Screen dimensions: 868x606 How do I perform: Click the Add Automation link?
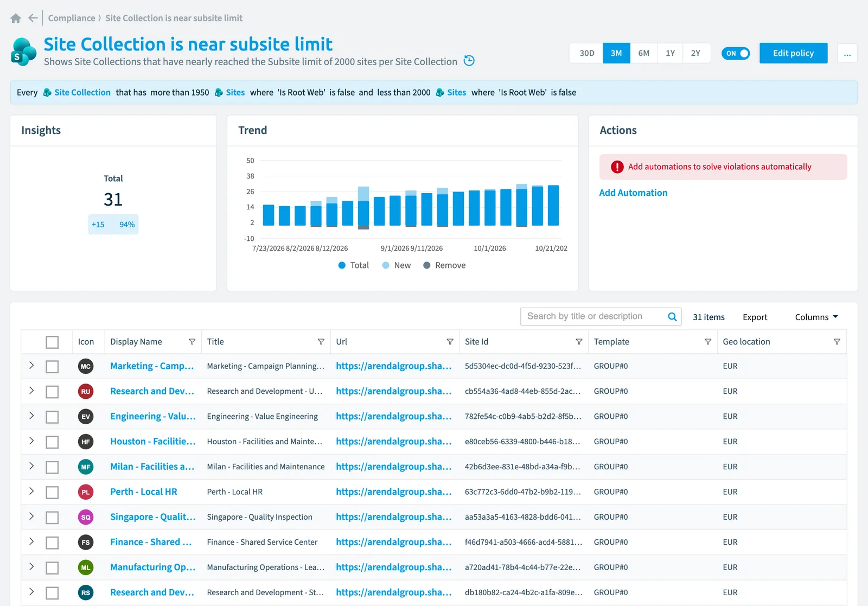tap(633, 193)
